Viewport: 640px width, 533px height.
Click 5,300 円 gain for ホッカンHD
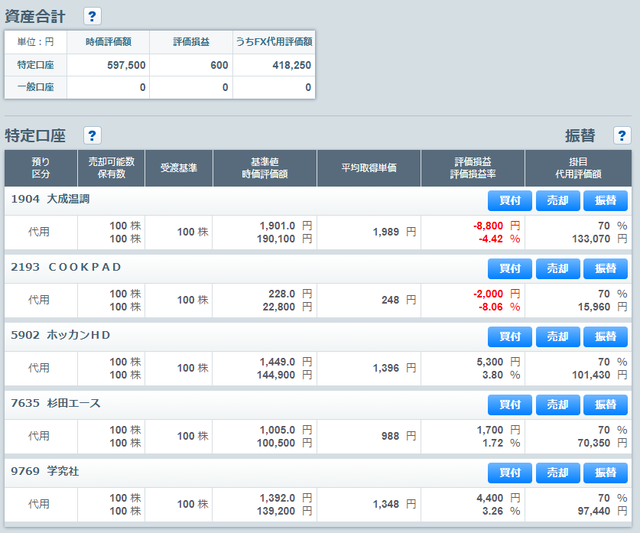coord(498,362)
